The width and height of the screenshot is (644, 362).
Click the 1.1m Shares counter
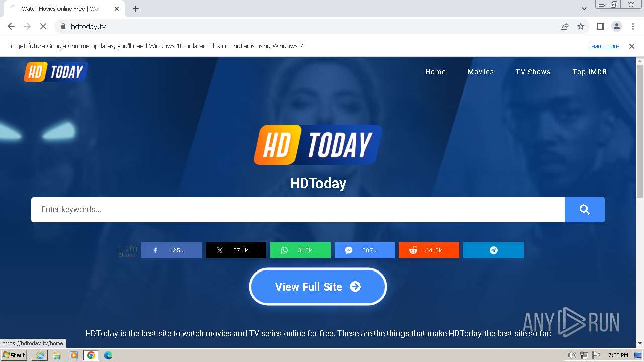[x=127, y=250]
